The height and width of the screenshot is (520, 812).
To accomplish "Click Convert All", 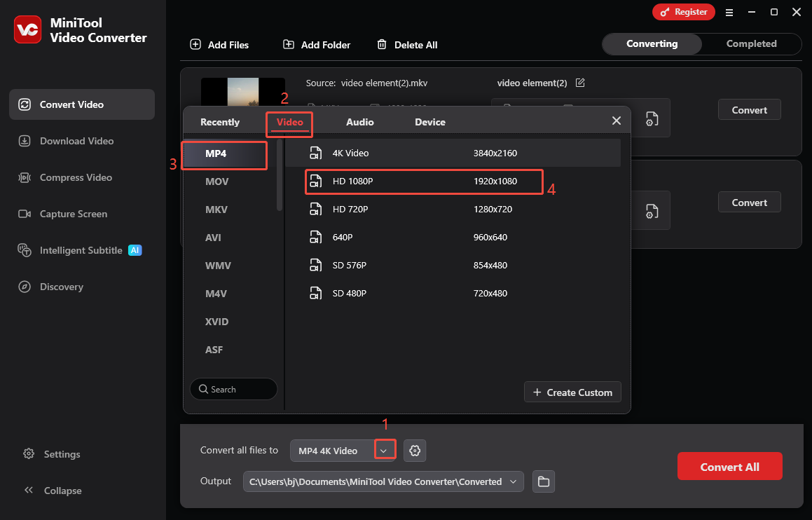I will [x=729, y=467].
